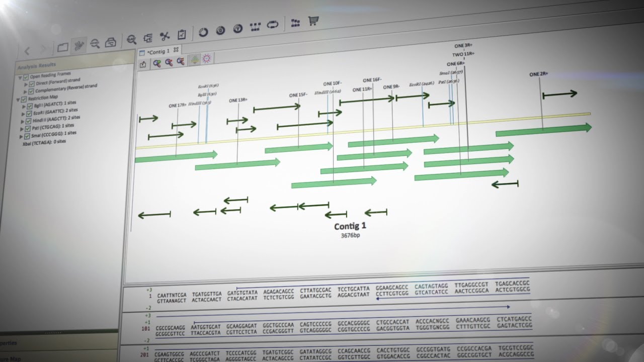Collapse the Open Reading Frames tree node
The width and height of the screenshot is (644, 362).
(x=20, y=77)
